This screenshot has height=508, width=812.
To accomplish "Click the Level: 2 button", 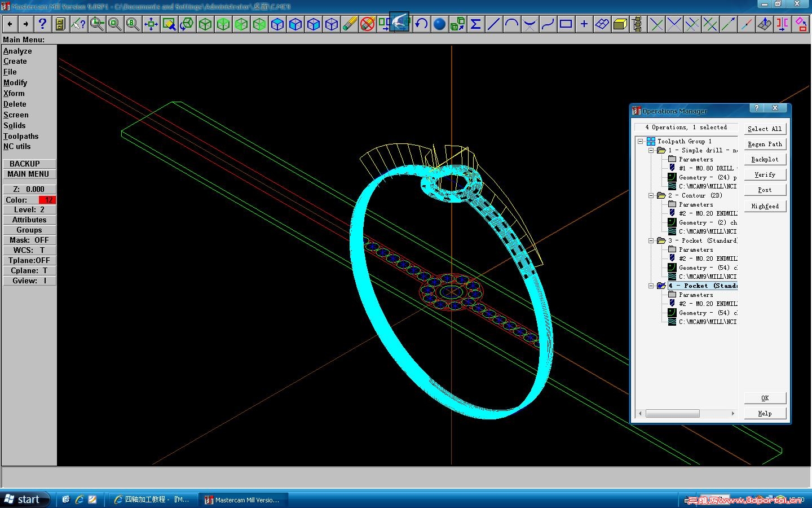I will click(29, 209).
